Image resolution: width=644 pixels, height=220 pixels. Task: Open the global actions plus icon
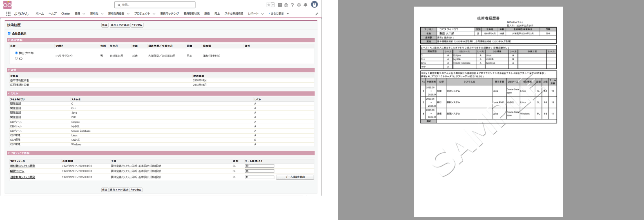[x=280, y=5]
